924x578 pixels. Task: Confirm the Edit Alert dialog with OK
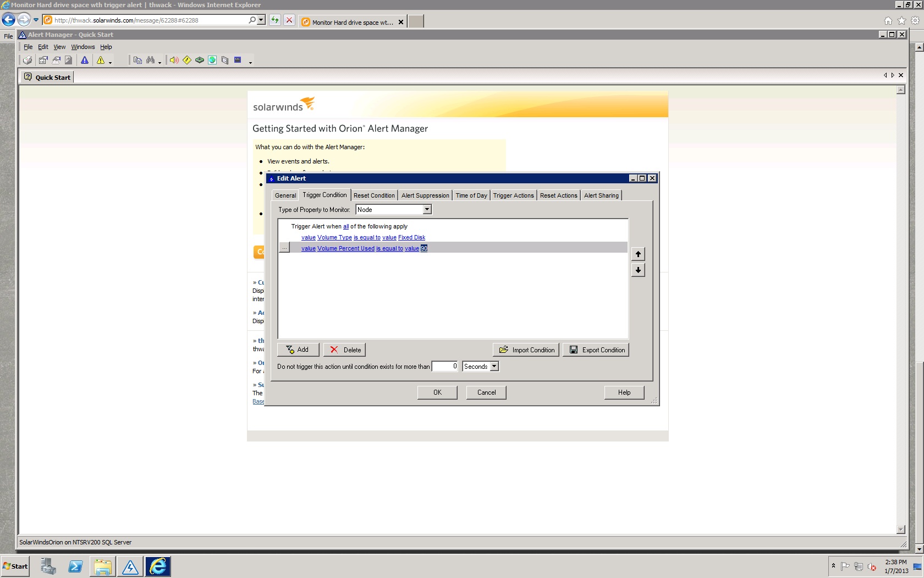coord(437,392)
